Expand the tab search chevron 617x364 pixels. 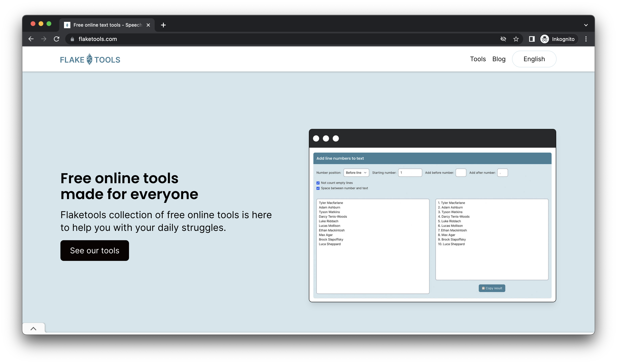coord(586,25)
